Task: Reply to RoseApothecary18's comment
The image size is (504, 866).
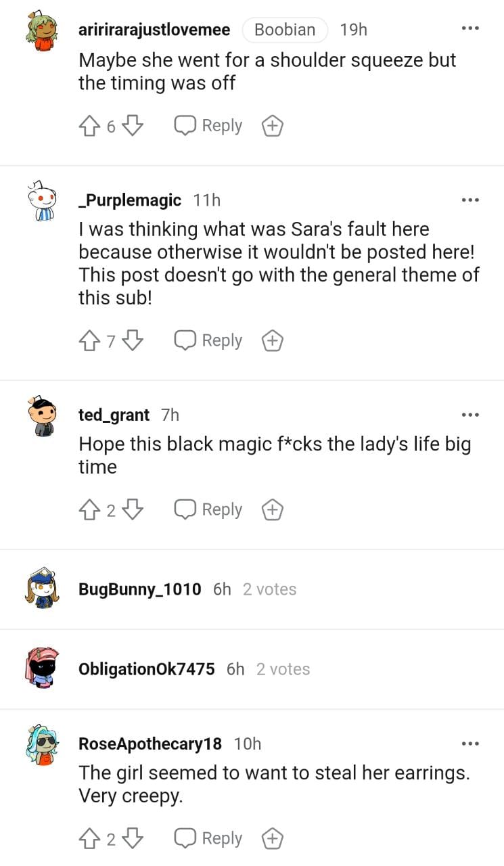Action: pos(208,839)
